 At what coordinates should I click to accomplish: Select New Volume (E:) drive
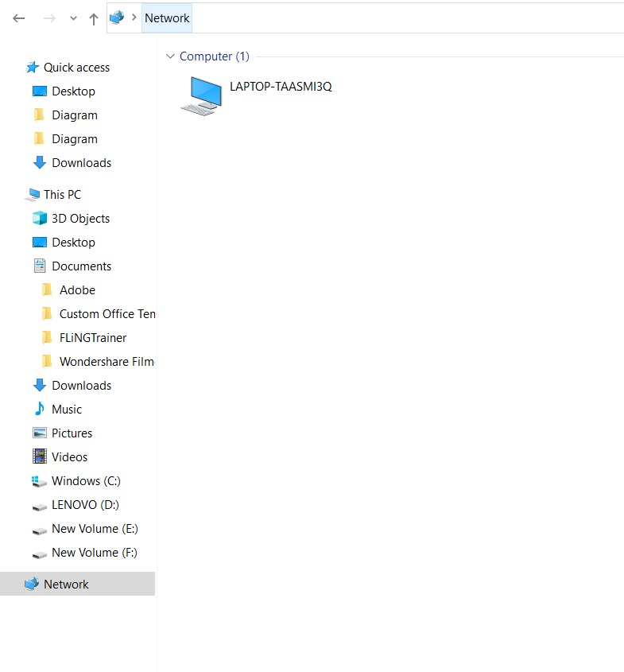(x=95, y=529)
